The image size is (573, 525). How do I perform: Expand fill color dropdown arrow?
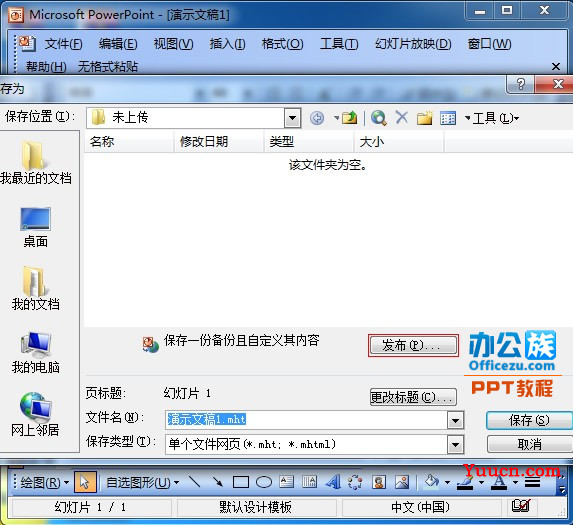coord(447,483)
